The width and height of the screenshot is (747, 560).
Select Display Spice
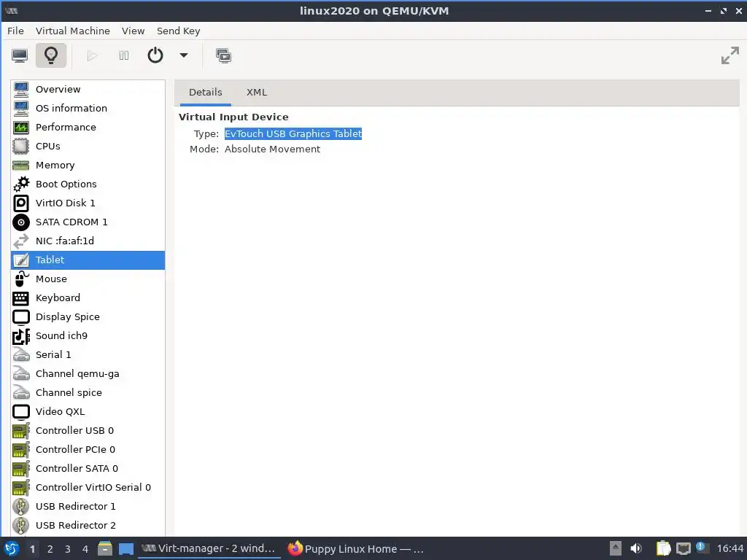pyautogui.click(x=88, y=316)
